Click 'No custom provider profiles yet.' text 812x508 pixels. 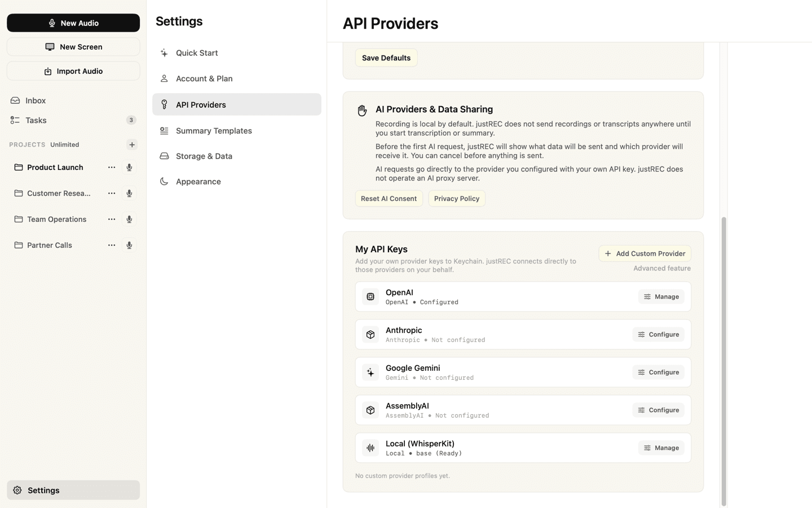(403, 476)
